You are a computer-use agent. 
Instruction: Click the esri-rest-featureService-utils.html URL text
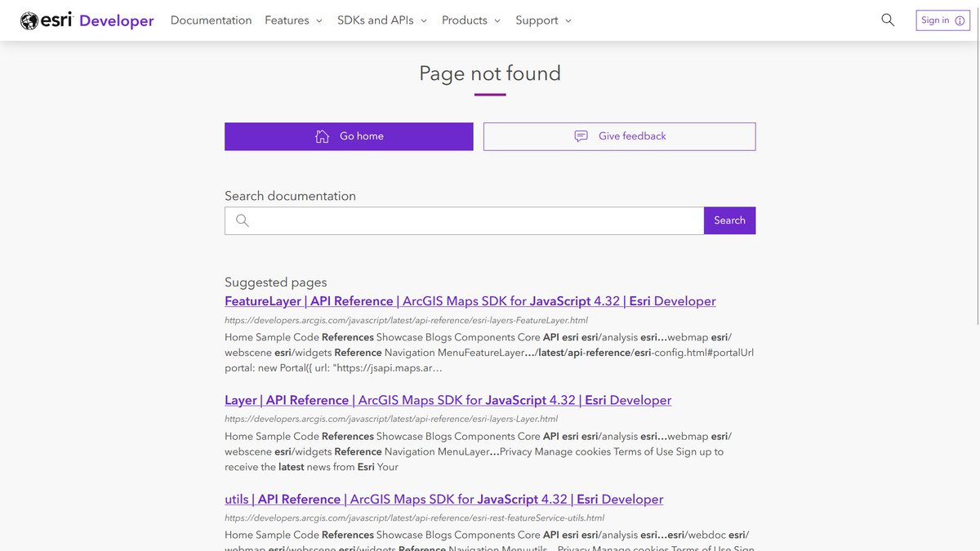415,518
